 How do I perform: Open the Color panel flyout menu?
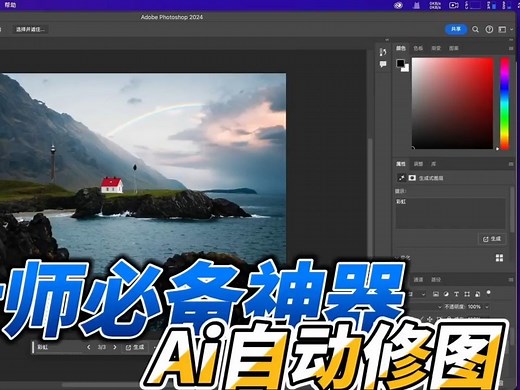(511, 49)
